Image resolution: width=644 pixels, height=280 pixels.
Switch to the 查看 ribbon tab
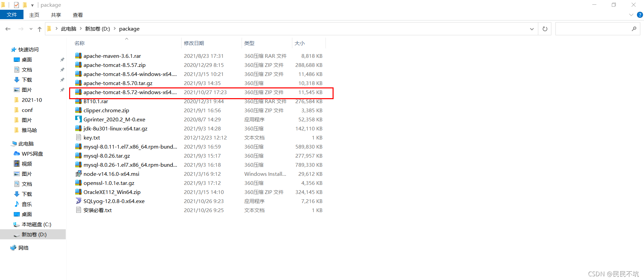[78, 15]
